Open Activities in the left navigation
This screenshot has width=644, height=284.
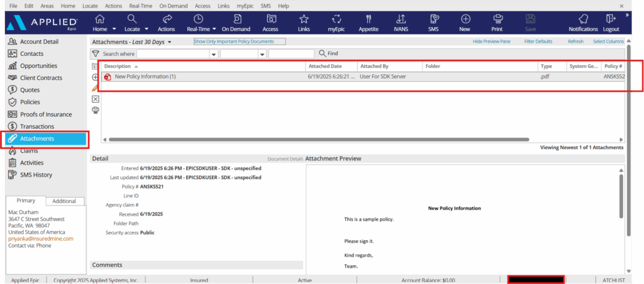point(31,163)
